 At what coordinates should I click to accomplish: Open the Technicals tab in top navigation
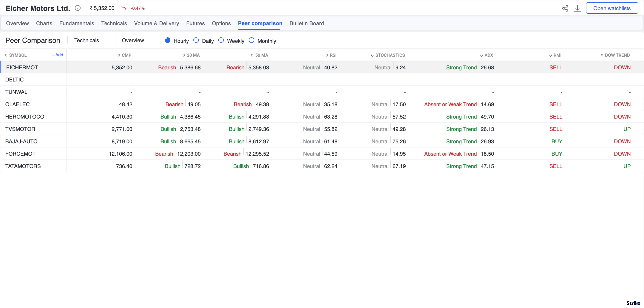pos(114,23)
